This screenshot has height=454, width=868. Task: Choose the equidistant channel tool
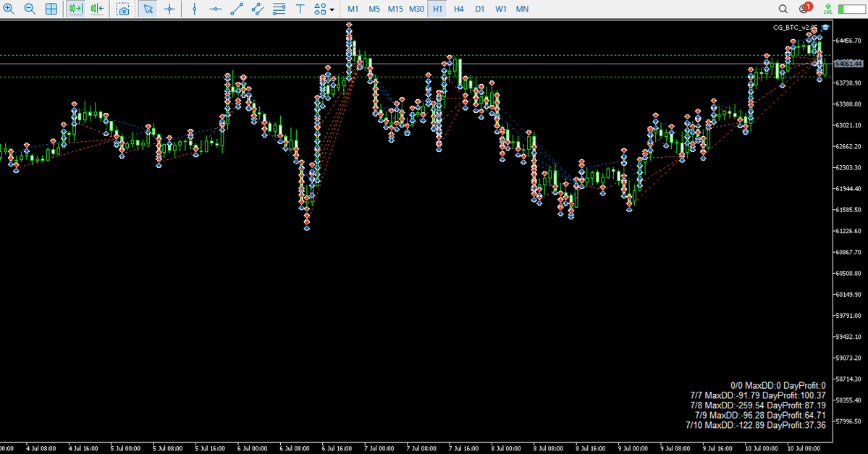(258, 9)
